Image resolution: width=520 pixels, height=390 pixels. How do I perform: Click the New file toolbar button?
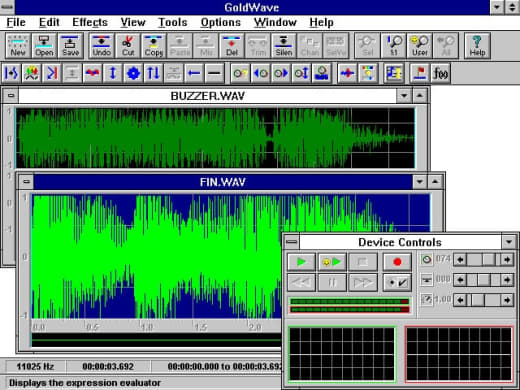(x=18, y=45)
